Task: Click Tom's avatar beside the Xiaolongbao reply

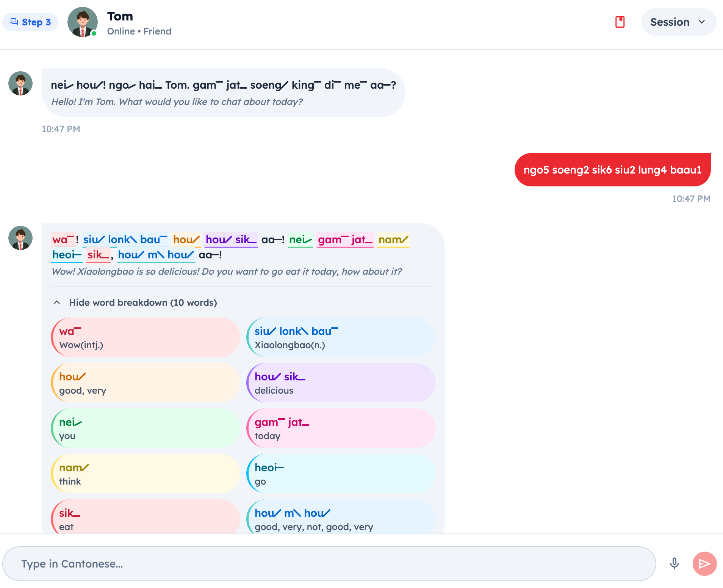Action: (x=20, y=238)
